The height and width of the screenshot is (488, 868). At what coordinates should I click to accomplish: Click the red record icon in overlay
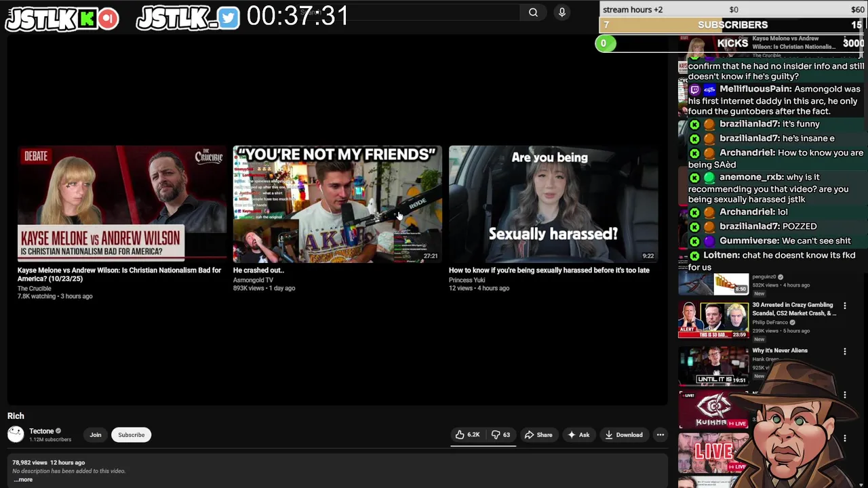pos(108,19)
